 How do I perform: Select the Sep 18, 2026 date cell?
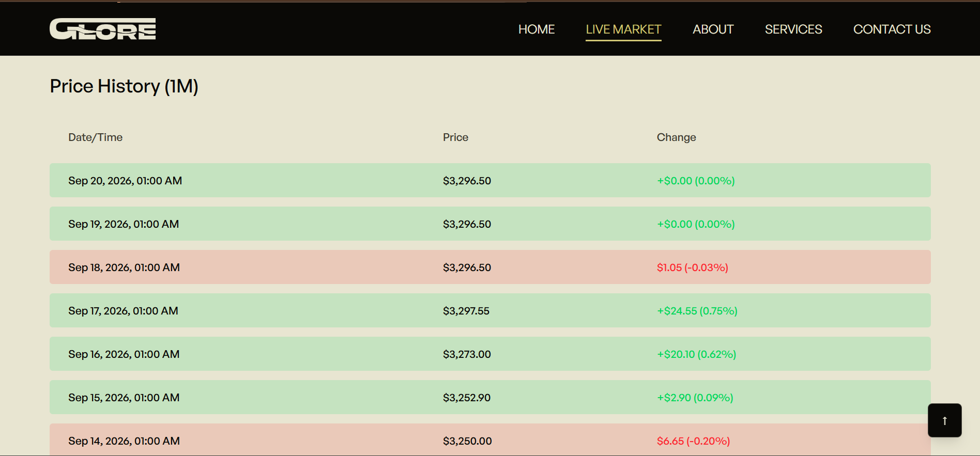click(x=124, y=268)
